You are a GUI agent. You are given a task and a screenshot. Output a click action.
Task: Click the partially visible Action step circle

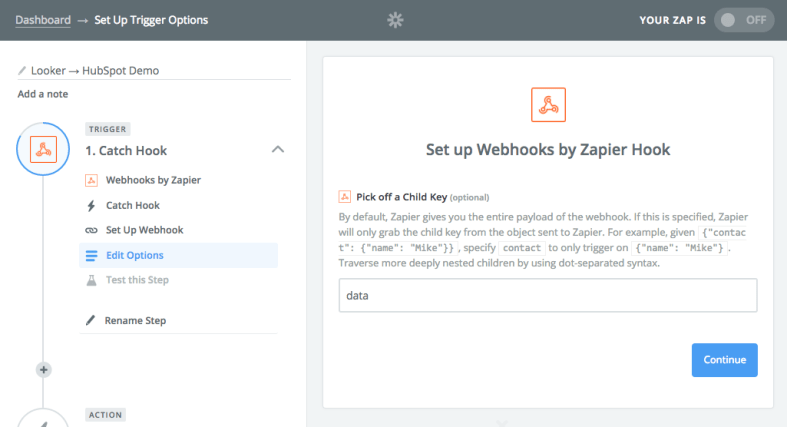[x=43, y=418]
